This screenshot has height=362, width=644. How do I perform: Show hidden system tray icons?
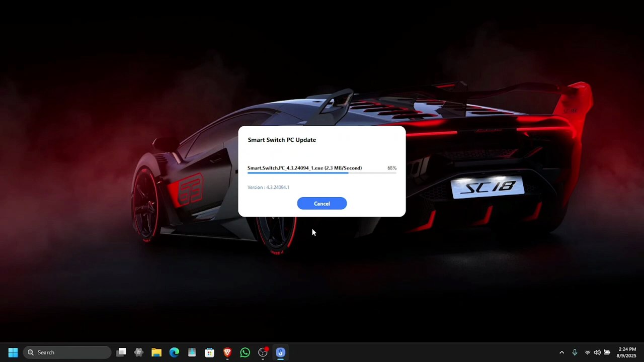[562, 352]
